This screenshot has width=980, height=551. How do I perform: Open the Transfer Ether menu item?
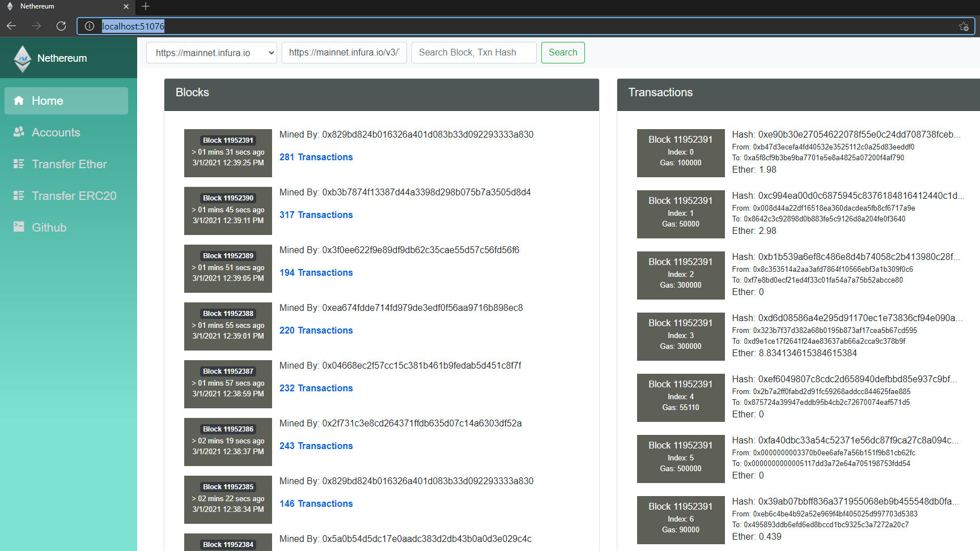click(66, 164)
